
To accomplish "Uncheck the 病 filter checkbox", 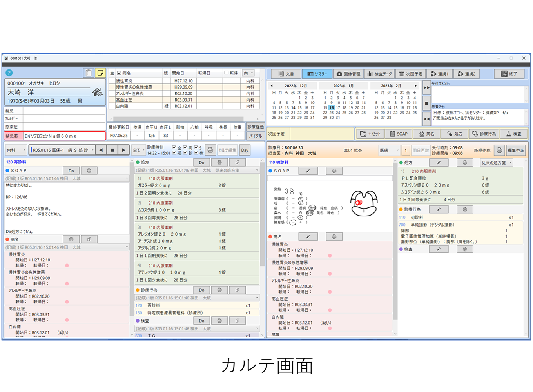I will tap(185, 147).
